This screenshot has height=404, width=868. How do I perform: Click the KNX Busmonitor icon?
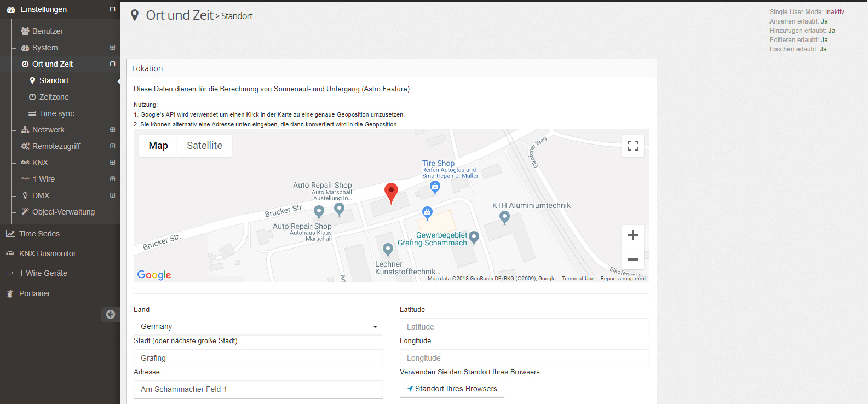(10, 253)
